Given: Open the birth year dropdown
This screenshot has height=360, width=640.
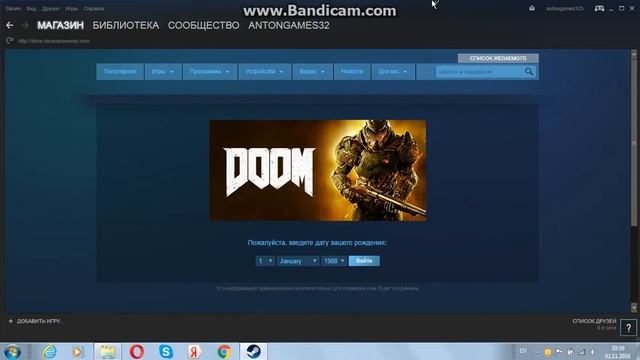Looking at the screenshot, I should [334, 261].
